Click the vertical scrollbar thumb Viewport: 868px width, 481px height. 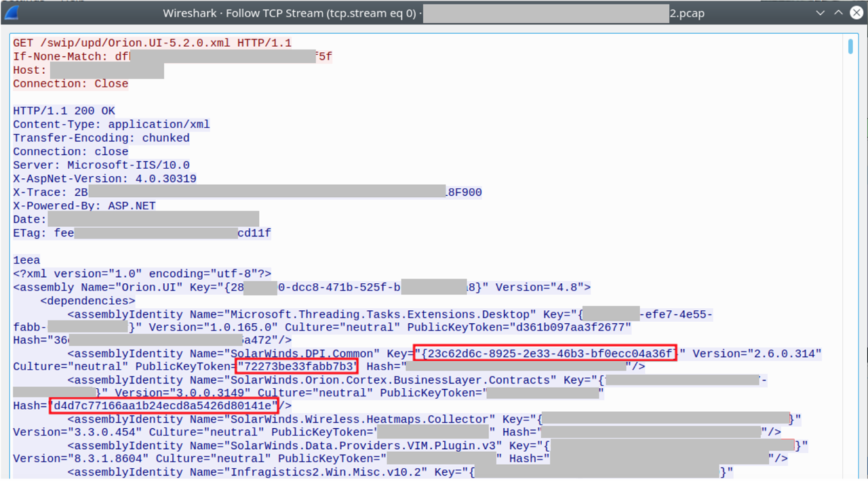(x=850, y=46)
